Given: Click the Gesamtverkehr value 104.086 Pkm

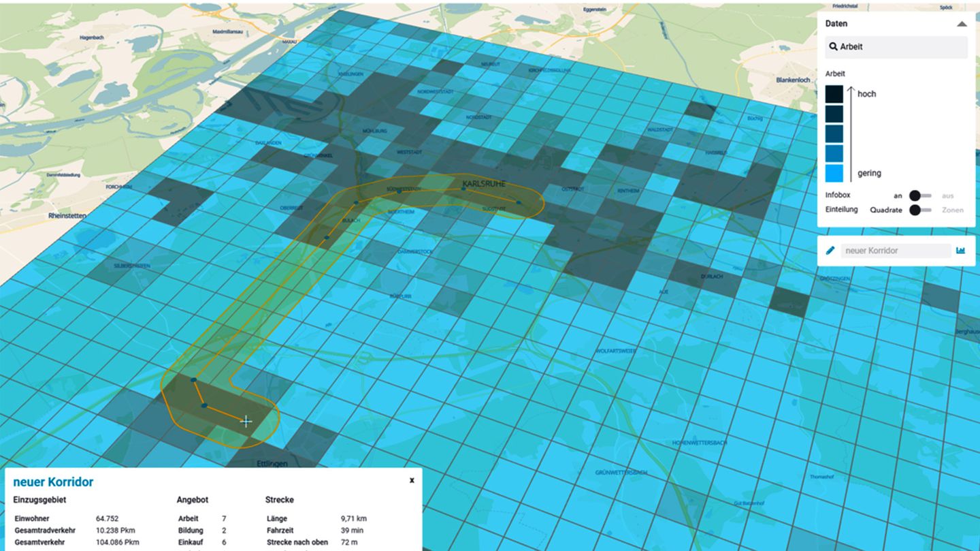Looking at the screenshot, I should (x=118, y=542).
